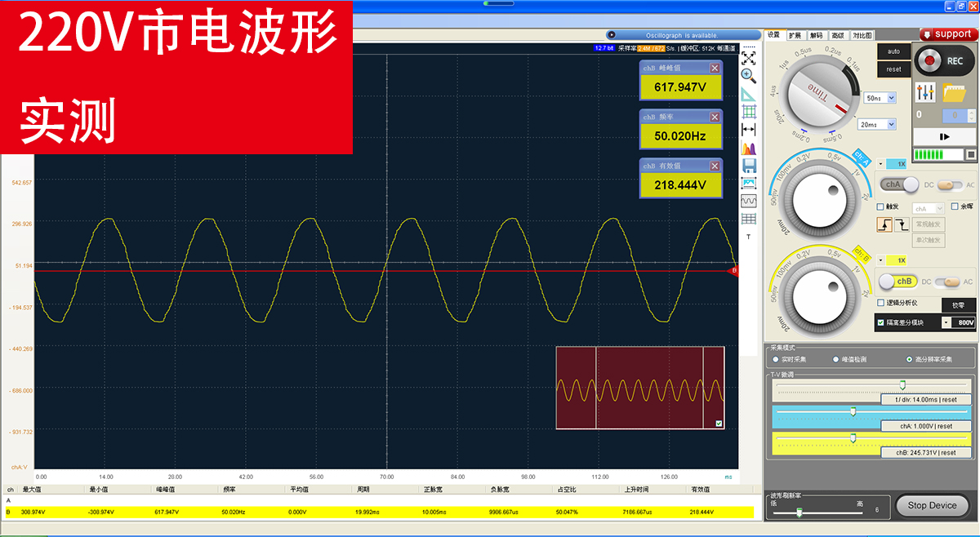Click the blue chA fine-tune slider handle

[853, 411]
